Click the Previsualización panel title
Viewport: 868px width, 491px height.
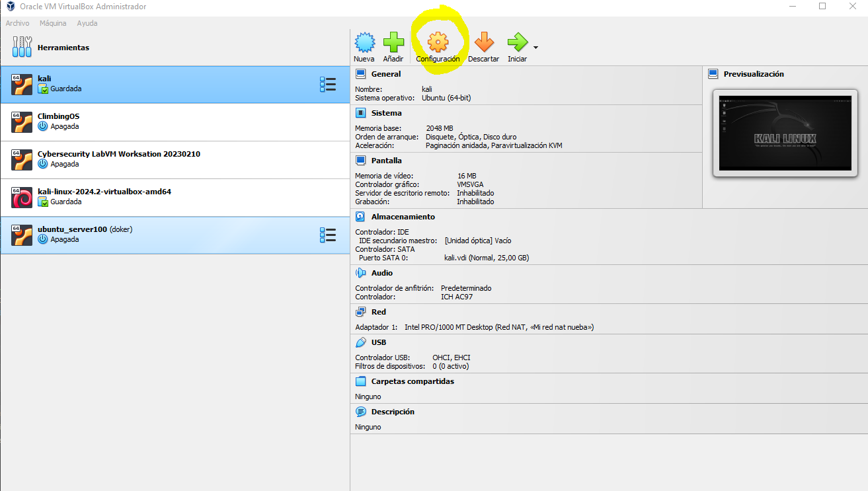pos(754,74)
